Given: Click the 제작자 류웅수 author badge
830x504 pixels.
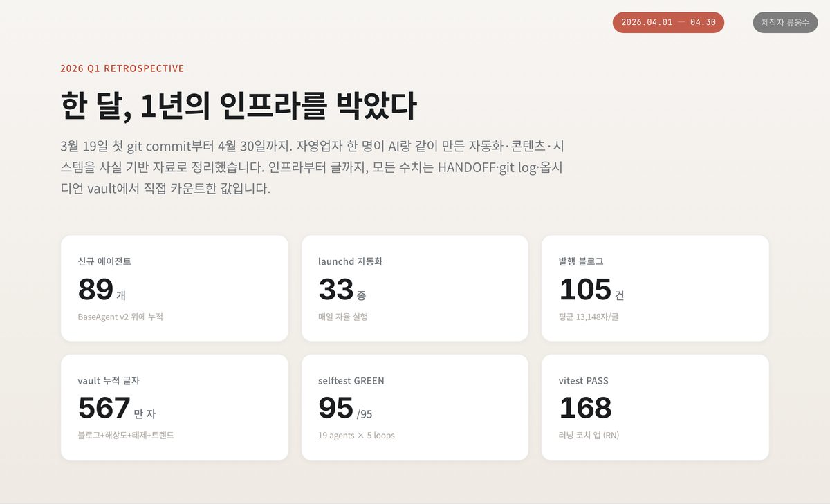Looking at the screenshot, I should coord(785,22).
